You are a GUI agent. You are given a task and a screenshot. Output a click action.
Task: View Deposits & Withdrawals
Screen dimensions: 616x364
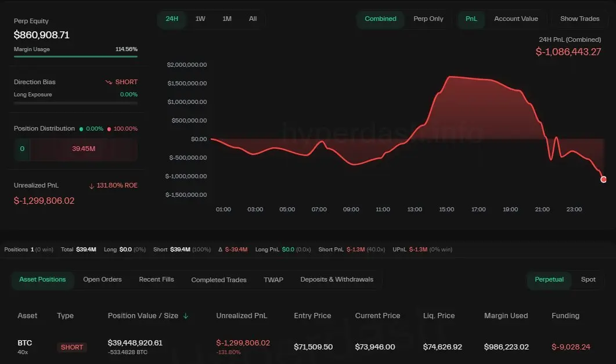336,279
